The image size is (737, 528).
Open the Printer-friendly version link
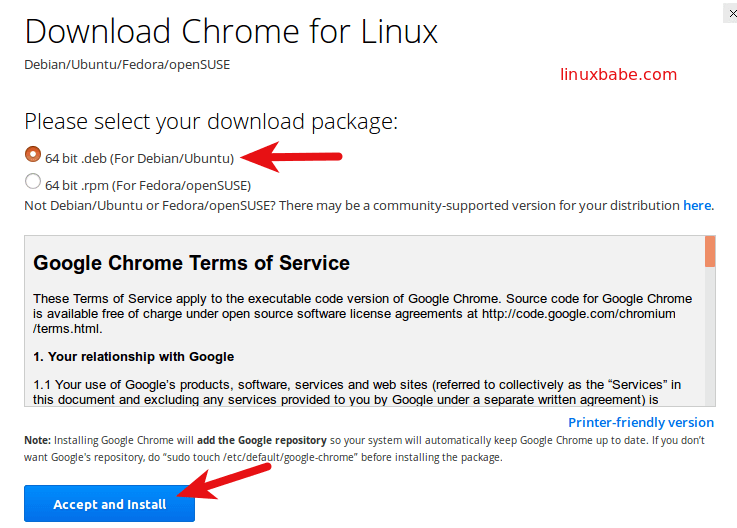pyautogui.click(x=641, y=422)
